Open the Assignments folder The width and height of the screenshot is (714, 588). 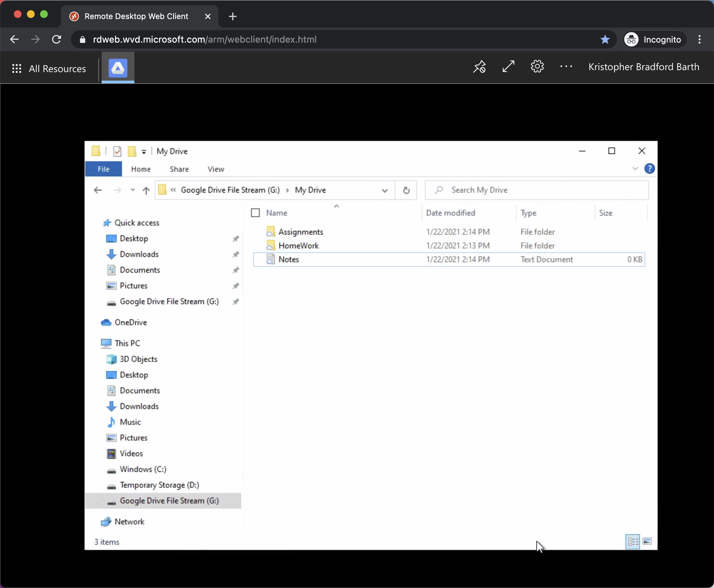coord(300,232)
